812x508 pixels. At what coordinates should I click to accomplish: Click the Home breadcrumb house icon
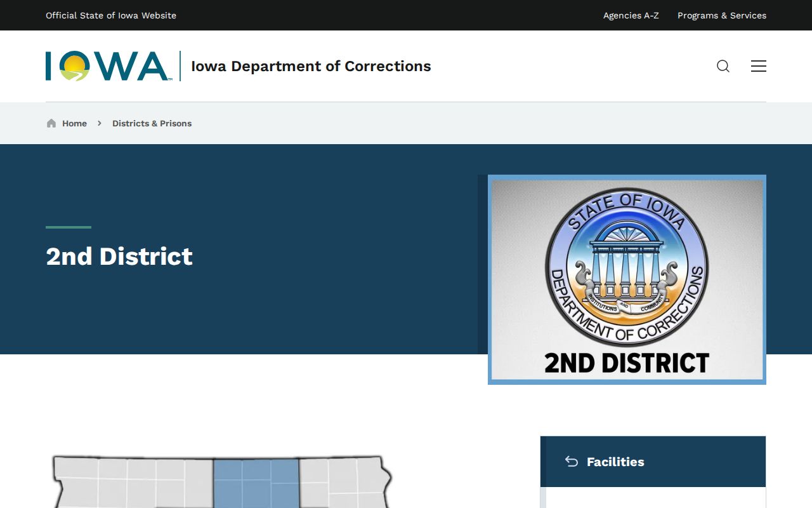(x=51, y=123)
